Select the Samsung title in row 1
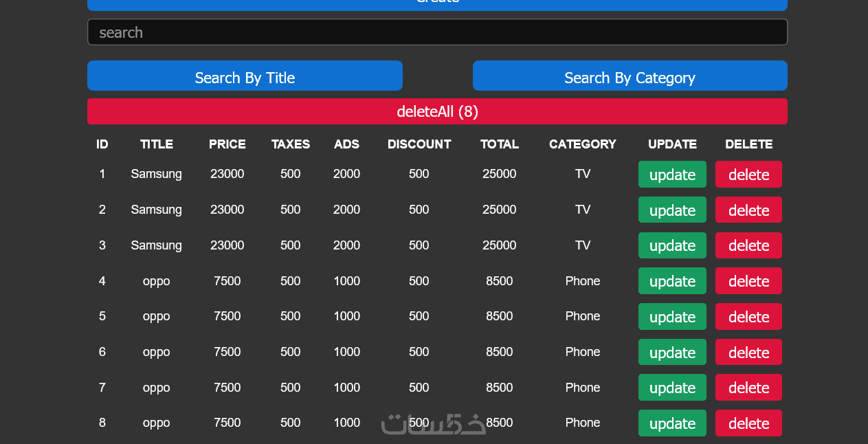Image resolution: width=868 pixels, height=444 pixels. click(x=157, y=174)
